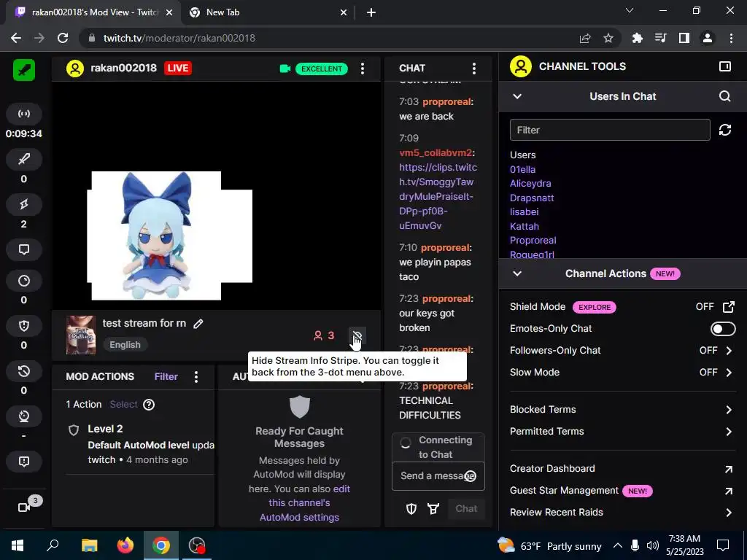Open the stream uptime broadcast icon
This screenshot has height=560, width=747.
coord(24,114)
